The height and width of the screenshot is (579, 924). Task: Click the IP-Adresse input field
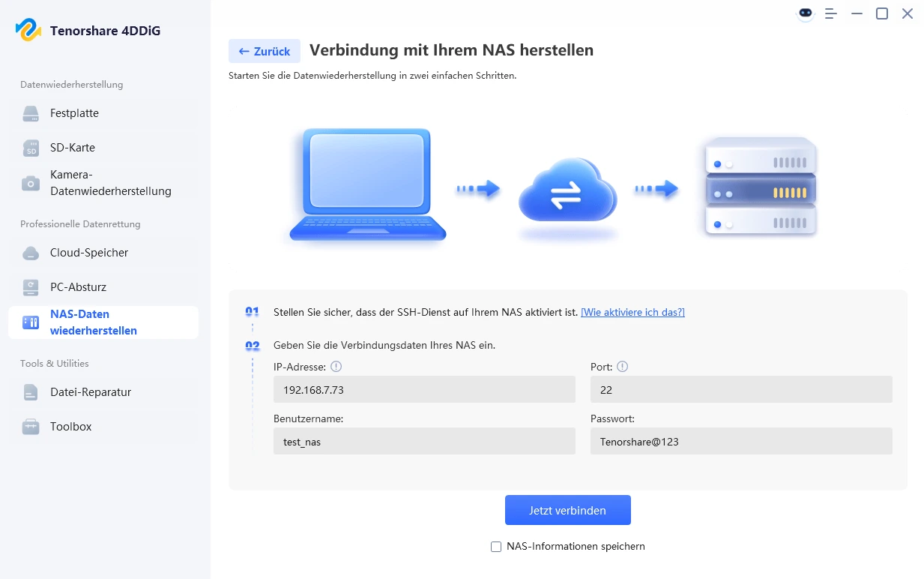424,389
